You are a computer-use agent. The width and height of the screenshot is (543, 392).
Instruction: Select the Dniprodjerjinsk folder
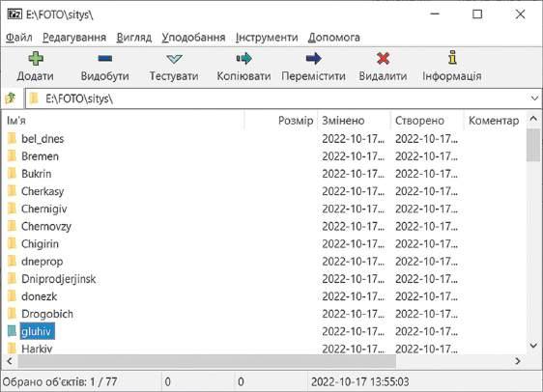coord(59,279)
